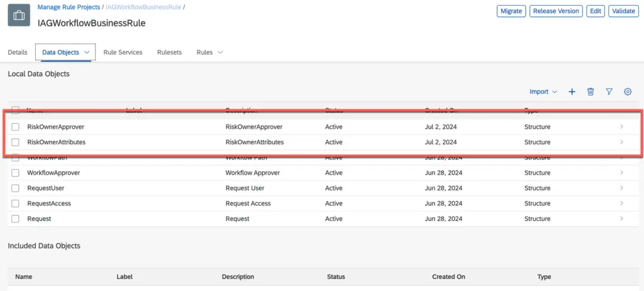Click the briefcase project icon
Viewport: 644px width, 291px height.
tap(19, 16)
